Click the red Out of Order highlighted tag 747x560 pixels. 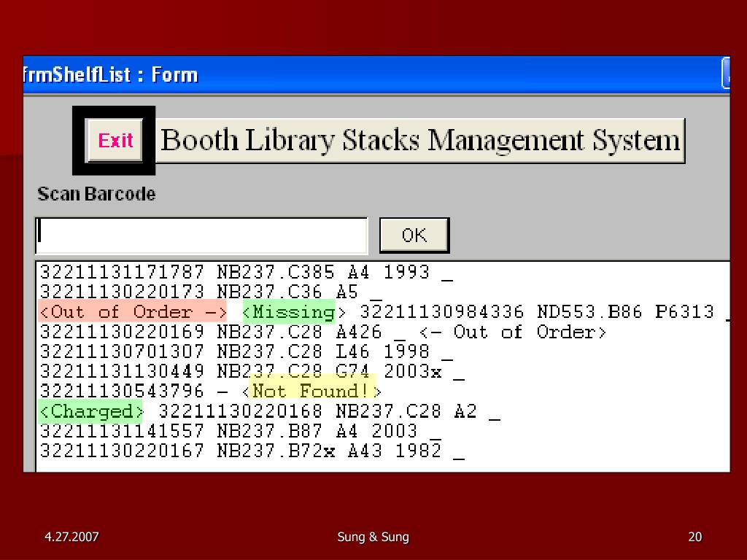coord(133,312)
